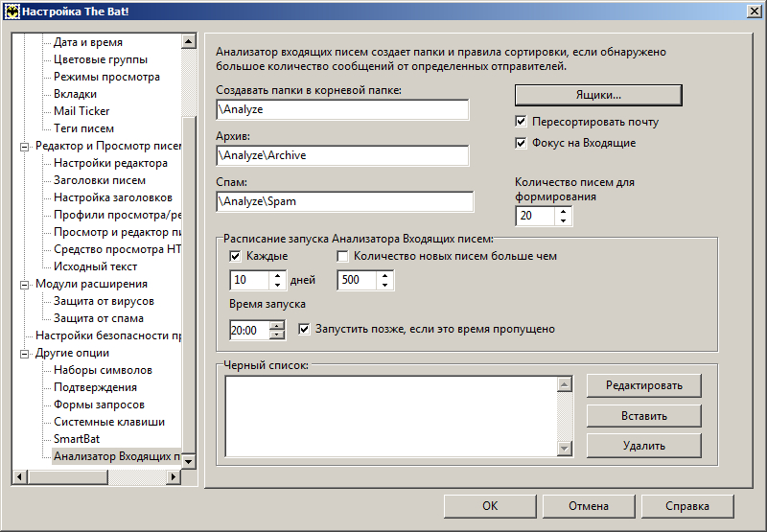Collapse the 'Другие опции' tree node
Viewport: 767px width, 532px height.
click(x=25, y=353)
